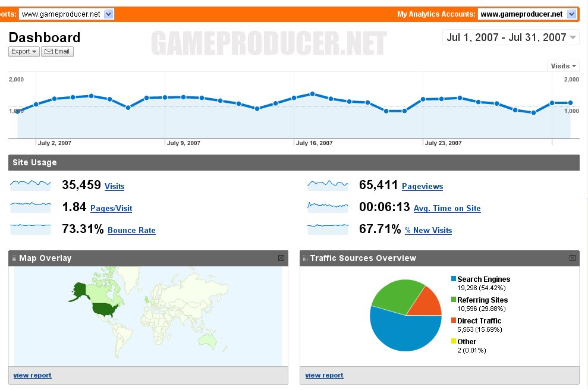Open the Visits report link
588x390 pixels.
tap(114, 186)
